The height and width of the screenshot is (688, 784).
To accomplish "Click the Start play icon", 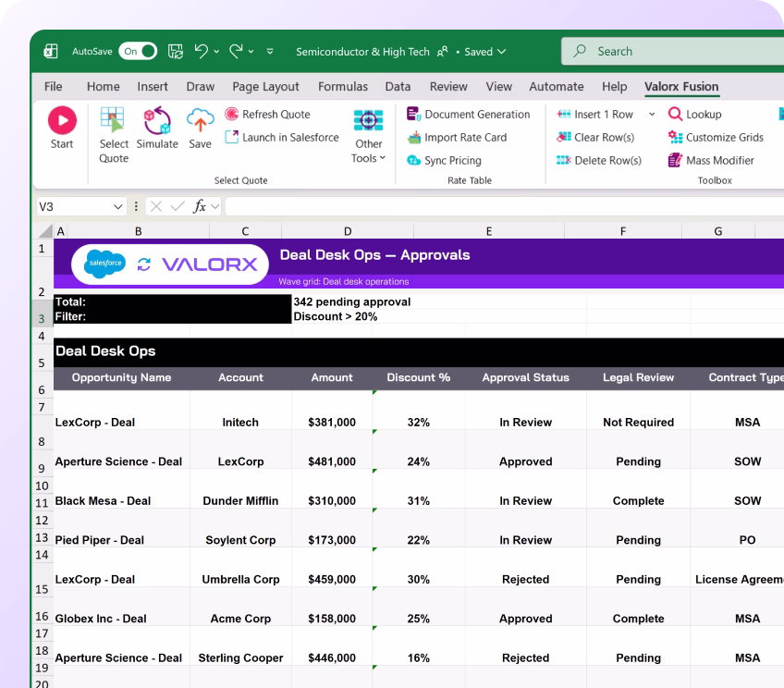I will (x=62, y=120).
